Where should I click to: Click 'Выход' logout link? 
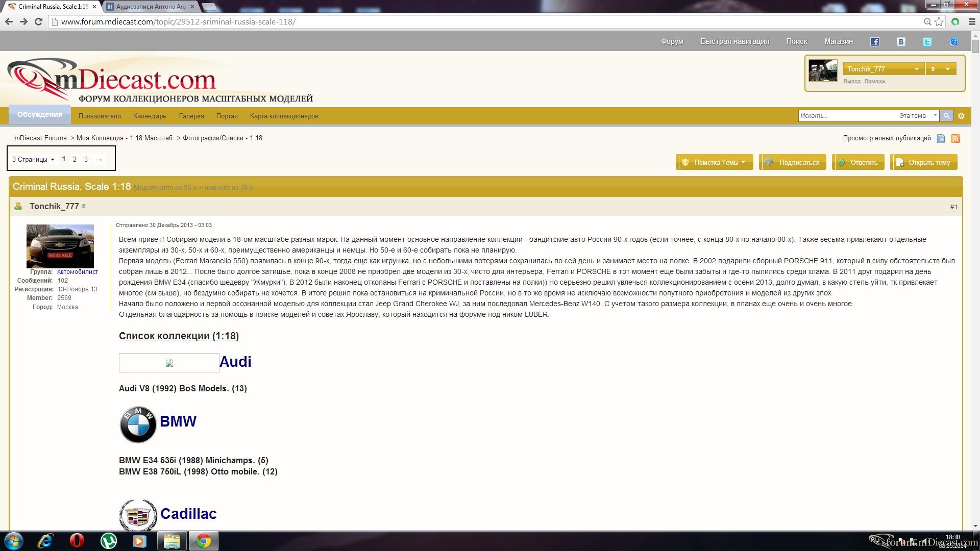[852, 82]
